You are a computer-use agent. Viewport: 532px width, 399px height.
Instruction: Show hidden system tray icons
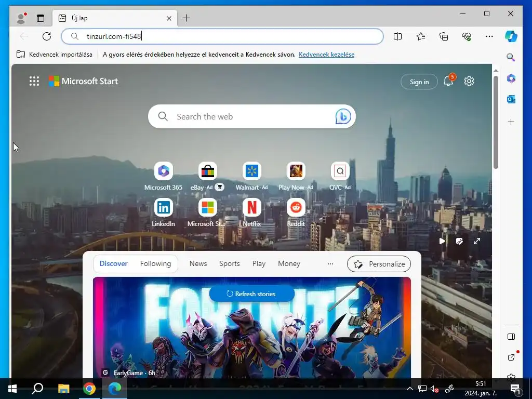pos(410,389)
